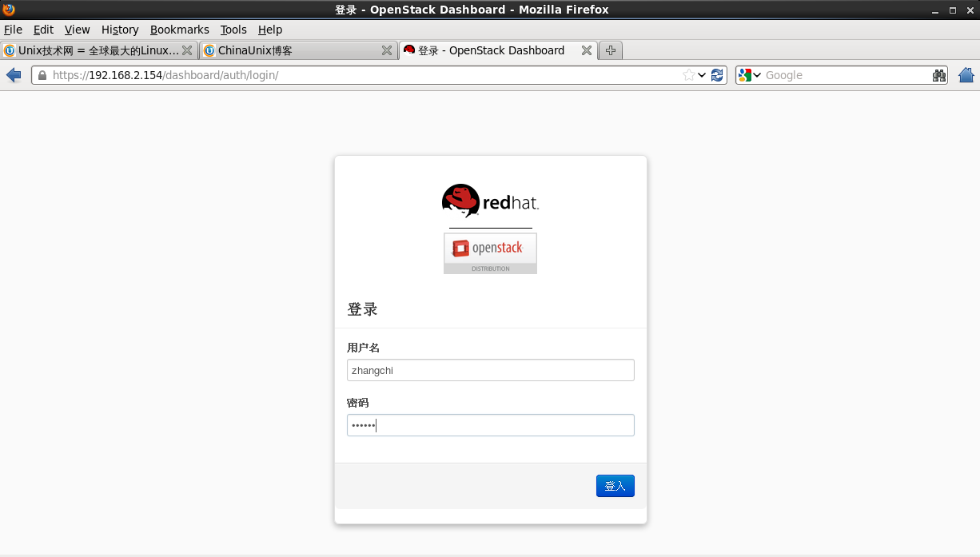Click the OpenStack Distribution logo
Image resolution: width=980 pixels, height=557 pixels.
(490, 253)
